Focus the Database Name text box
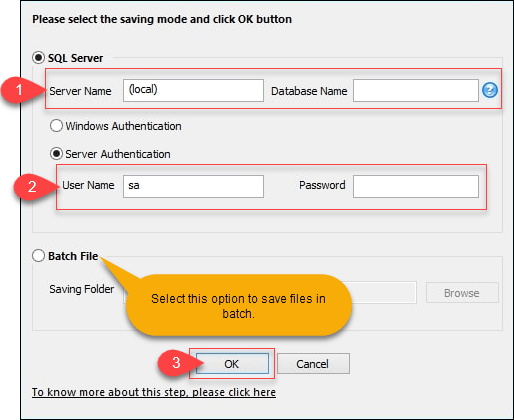 (416, 90)
